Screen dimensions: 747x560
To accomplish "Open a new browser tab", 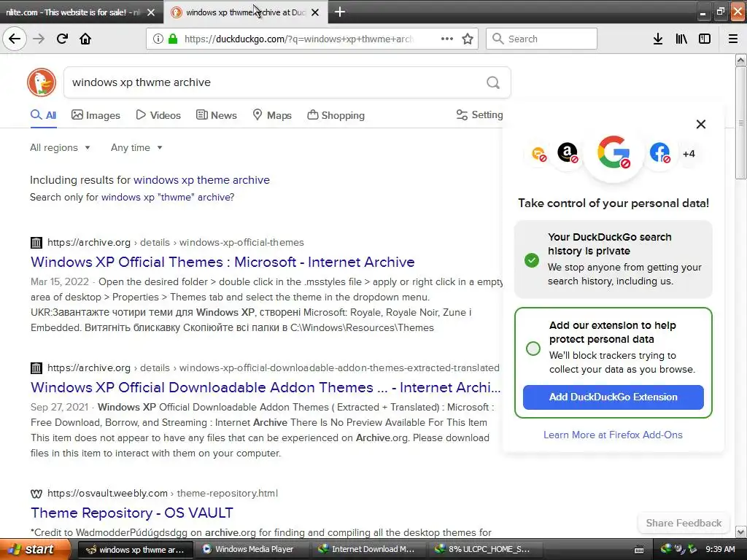I will coord(340,12).
